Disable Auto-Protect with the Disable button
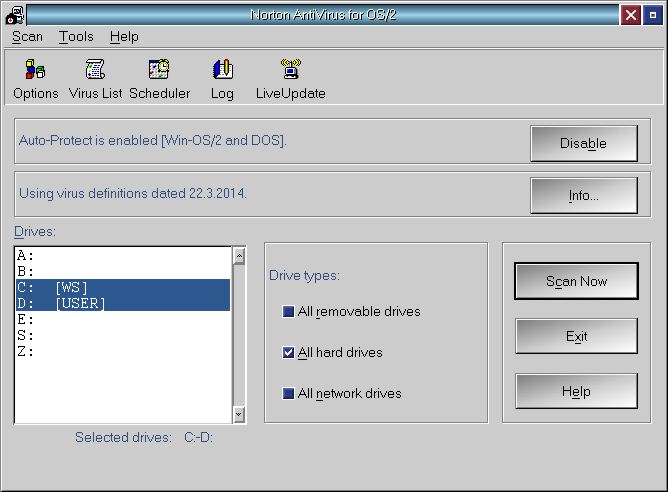The width and height of the screenshot is (668, 492). [x=584, y=144]
